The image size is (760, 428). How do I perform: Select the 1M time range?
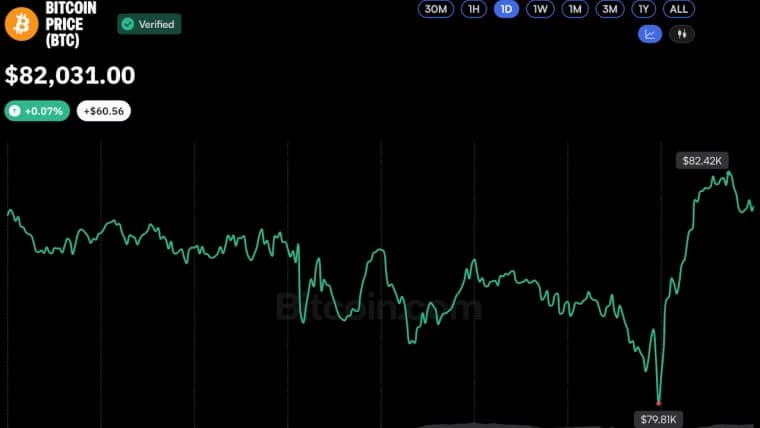(575, 9)
